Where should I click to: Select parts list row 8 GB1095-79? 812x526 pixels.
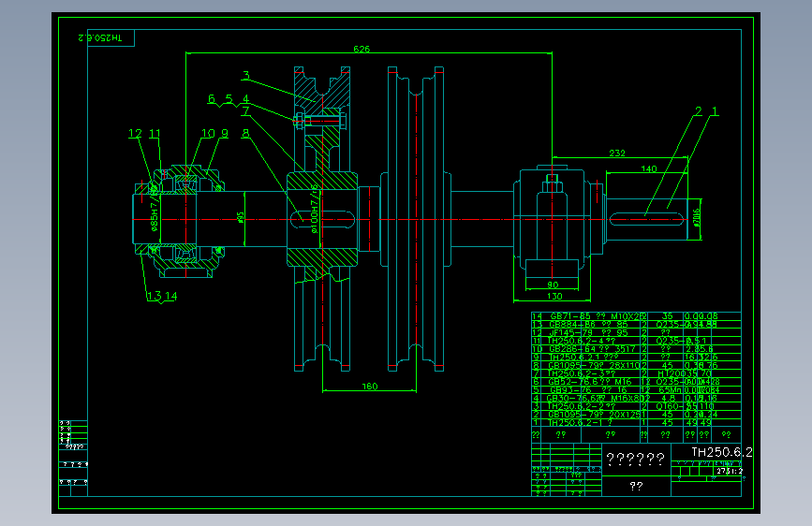636,365
